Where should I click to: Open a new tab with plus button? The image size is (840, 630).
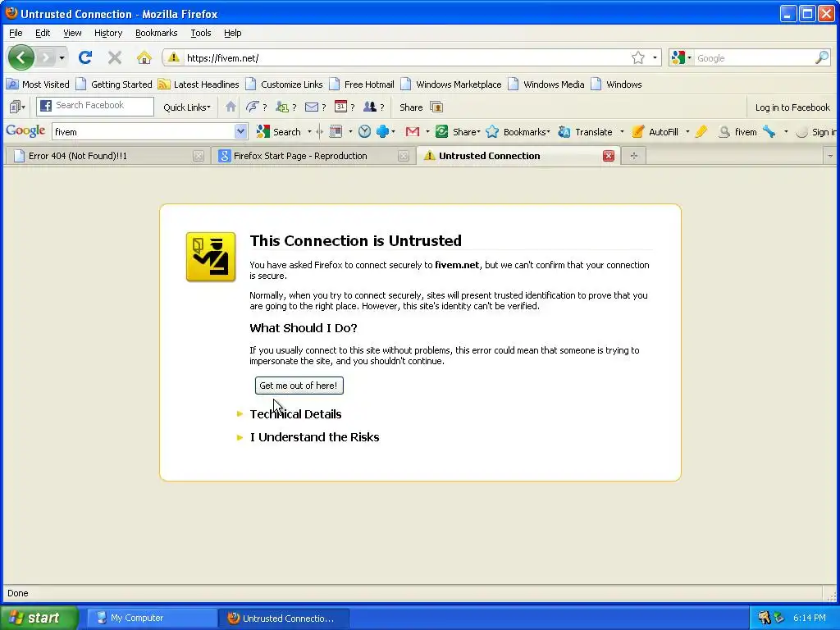click(x=634, y=156)
